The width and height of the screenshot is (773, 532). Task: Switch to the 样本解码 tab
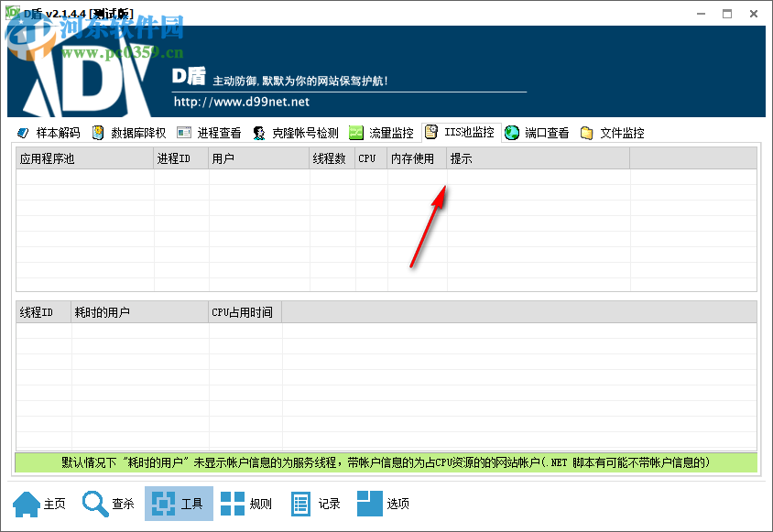[49, 133]
